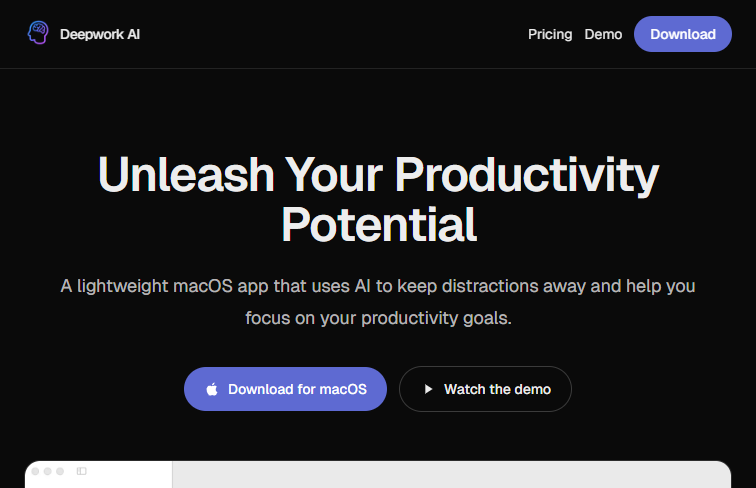The image size is (756, 488).
Task: Click the gray main area of the app preview
Action: [452, 475]
